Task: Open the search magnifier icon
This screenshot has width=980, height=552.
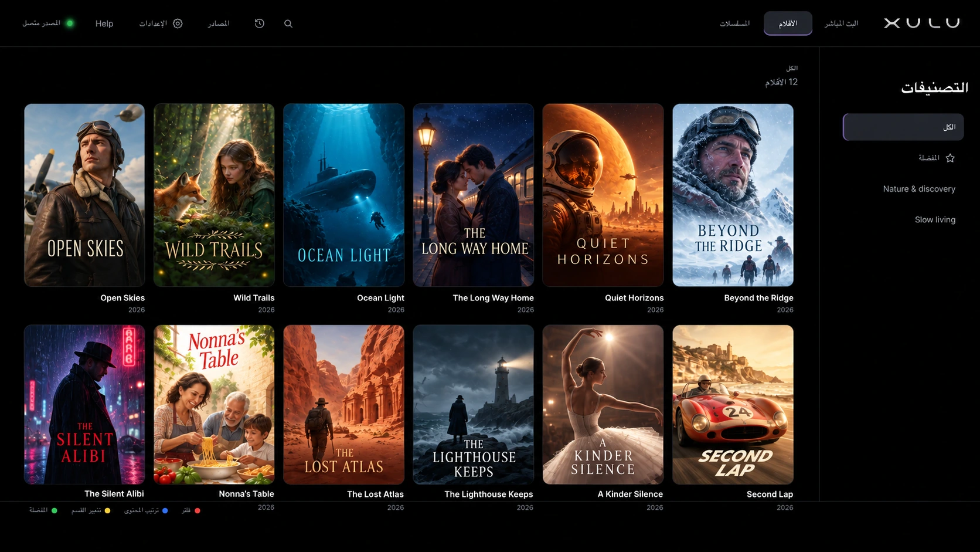Action: [288, 23]
